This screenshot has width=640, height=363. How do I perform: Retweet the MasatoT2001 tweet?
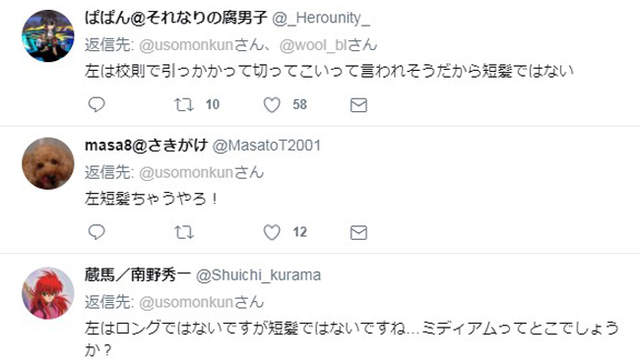click(184, 232)
